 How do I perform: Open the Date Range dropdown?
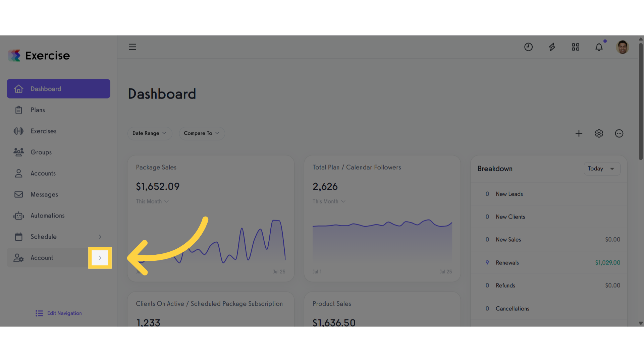tap(150, 133)
